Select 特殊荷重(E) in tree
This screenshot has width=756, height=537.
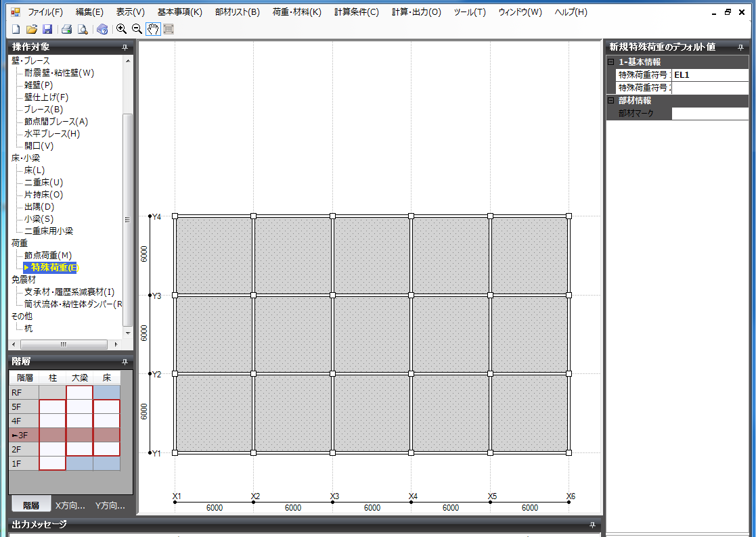(x=51, y=267)
